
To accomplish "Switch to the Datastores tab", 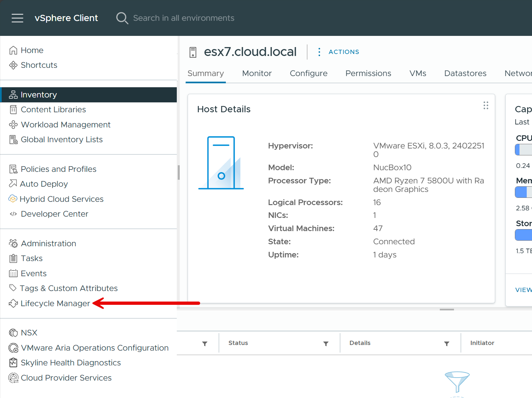I will 465,73.
